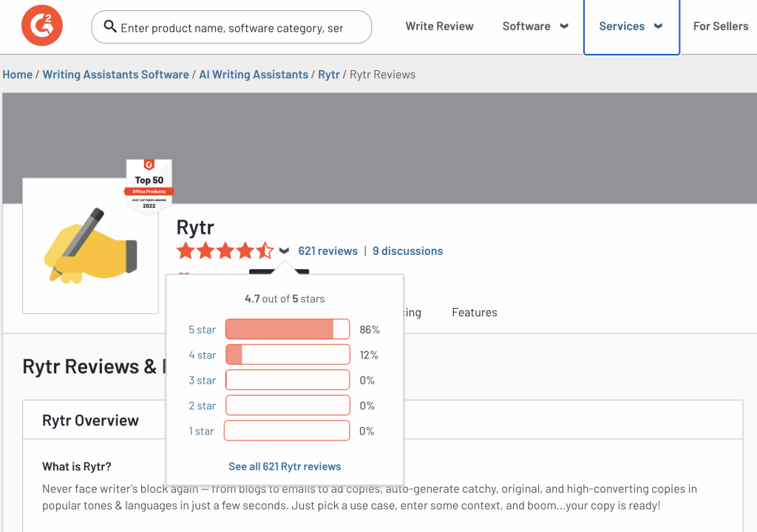
Task: Open AI Writing Assistants breadcrumb link
Action: coord(254,75)
